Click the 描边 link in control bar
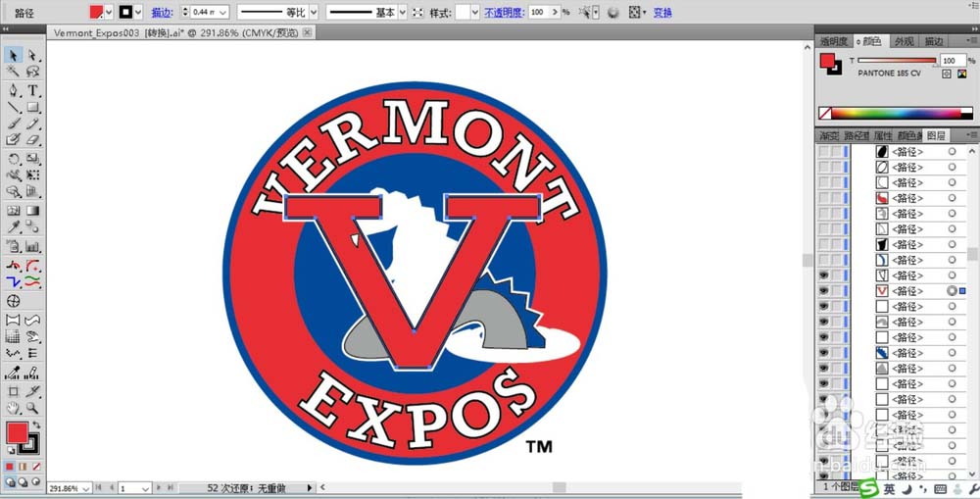Viewport: 980px width, 499px height. coord(162,13)
